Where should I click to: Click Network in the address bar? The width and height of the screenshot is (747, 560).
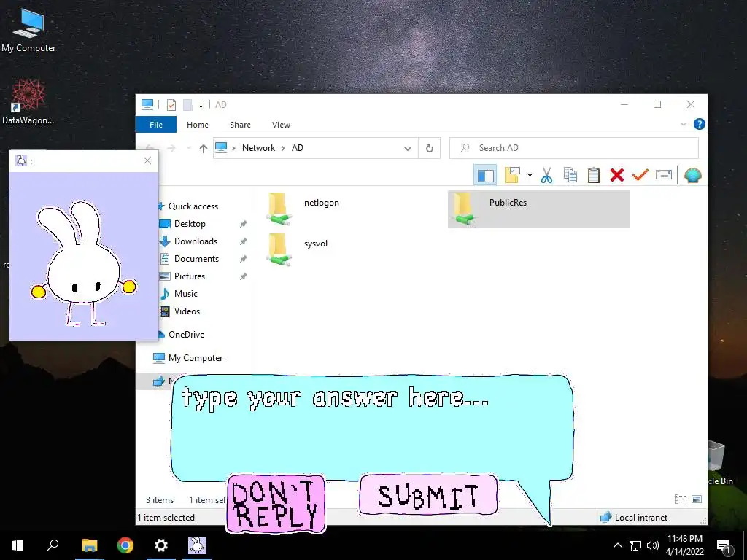258,148
